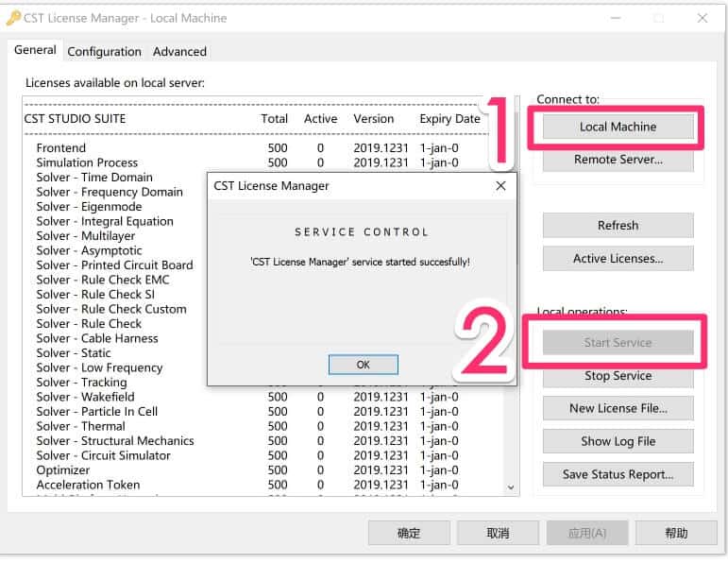This screenshot has width=728, height=563.
Task: Select the General tab
Action: coord(35,50)
